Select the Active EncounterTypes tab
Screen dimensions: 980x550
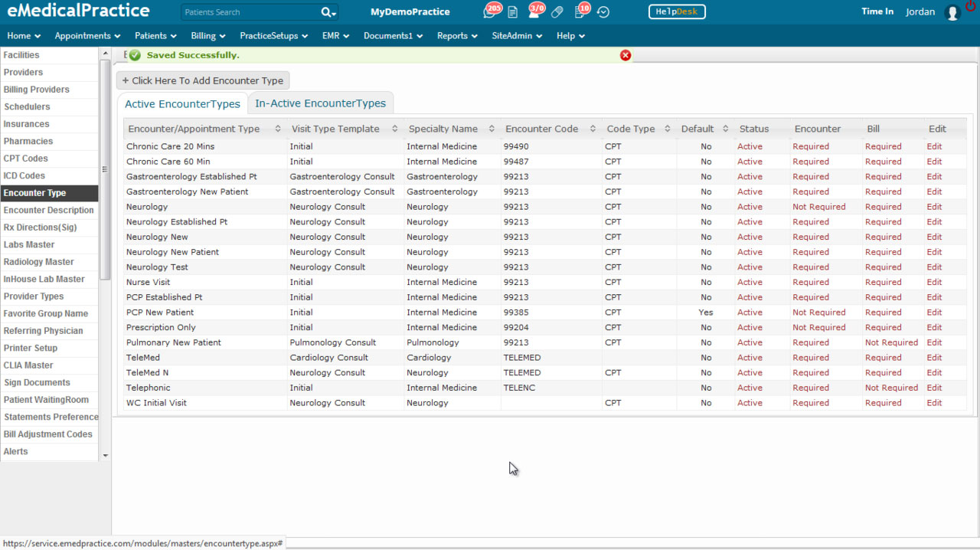click(x=182, y=104)
